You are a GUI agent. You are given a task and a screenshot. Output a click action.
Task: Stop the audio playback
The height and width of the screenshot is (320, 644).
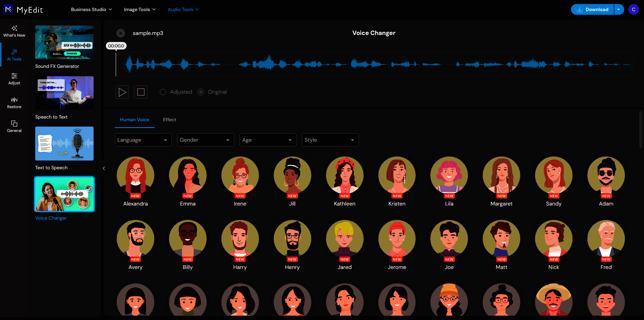click(141, 92)
